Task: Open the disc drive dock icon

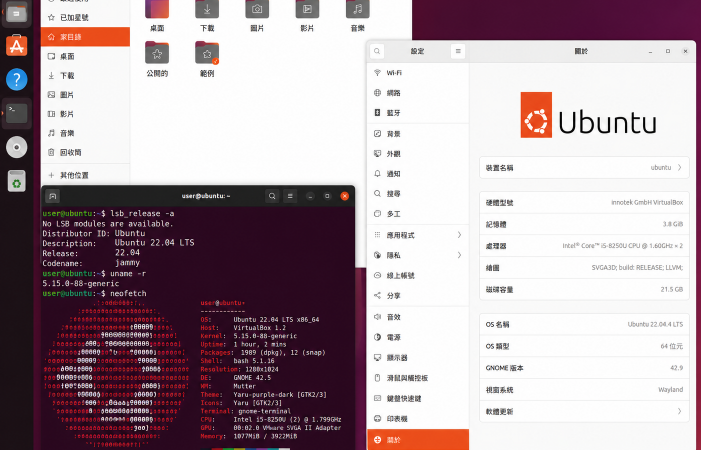Action: coord(17,147)
